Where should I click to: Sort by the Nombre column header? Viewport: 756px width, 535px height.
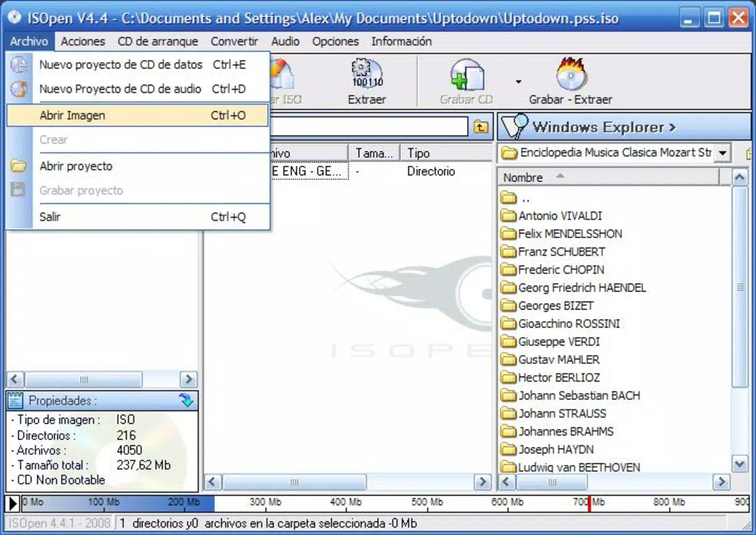pyautogui.click(x=608, y=177)
